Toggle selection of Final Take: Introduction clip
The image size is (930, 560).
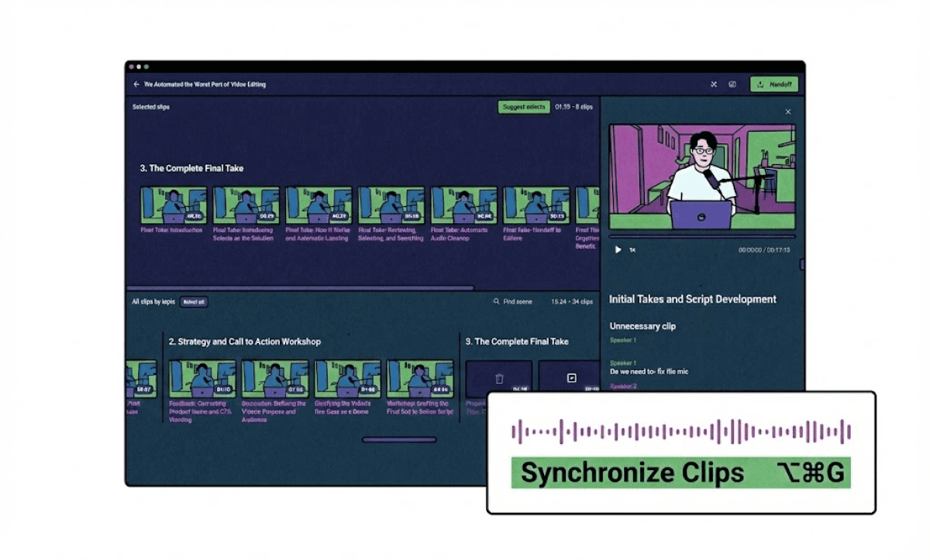[x=173, y=204]
